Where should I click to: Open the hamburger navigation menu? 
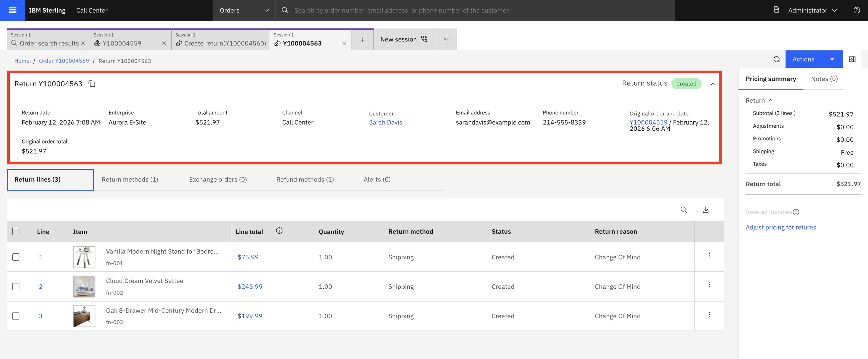pos(12,10)
